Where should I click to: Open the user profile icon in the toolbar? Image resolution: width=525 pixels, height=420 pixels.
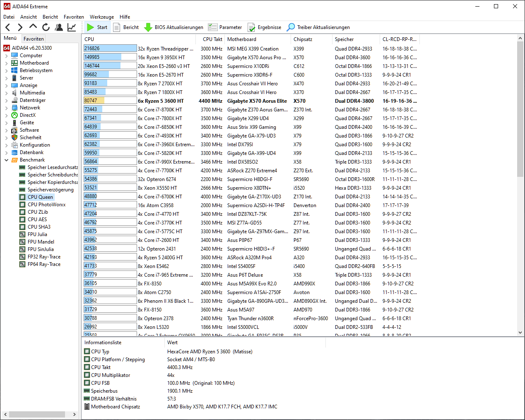click(59, 27)
